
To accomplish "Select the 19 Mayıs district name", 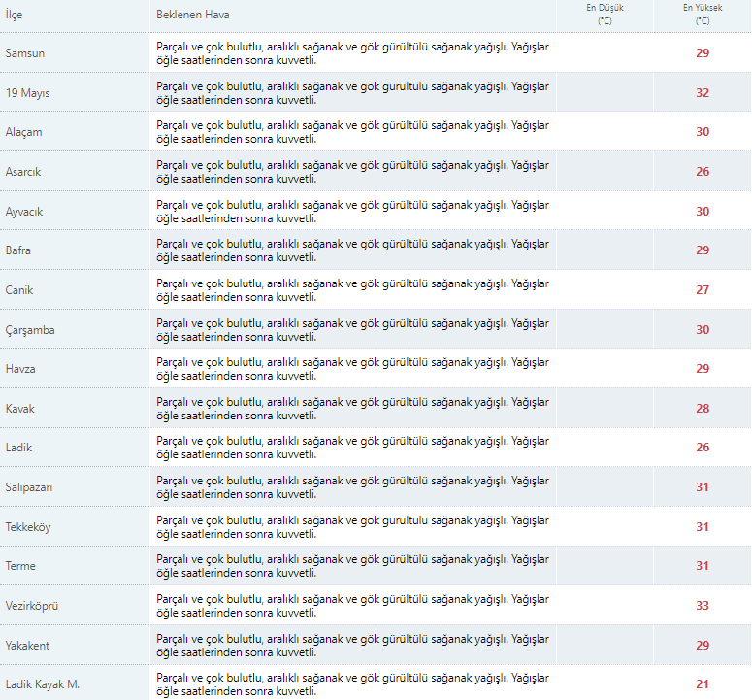I will coord(28,93).
